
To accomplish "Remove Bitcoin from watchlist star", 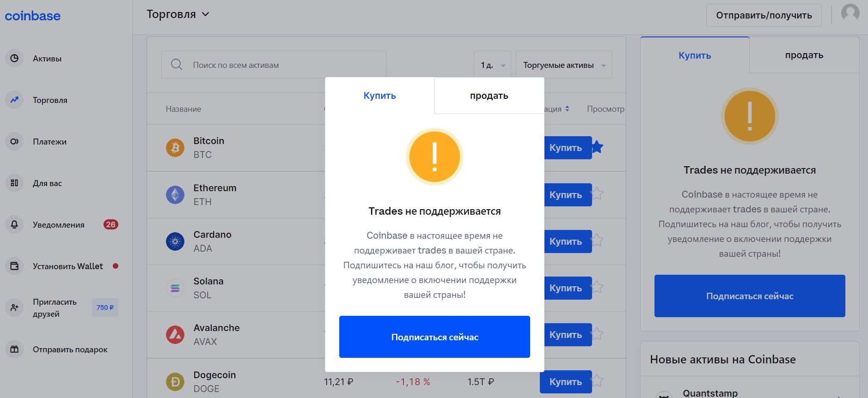I will [598, 147].
